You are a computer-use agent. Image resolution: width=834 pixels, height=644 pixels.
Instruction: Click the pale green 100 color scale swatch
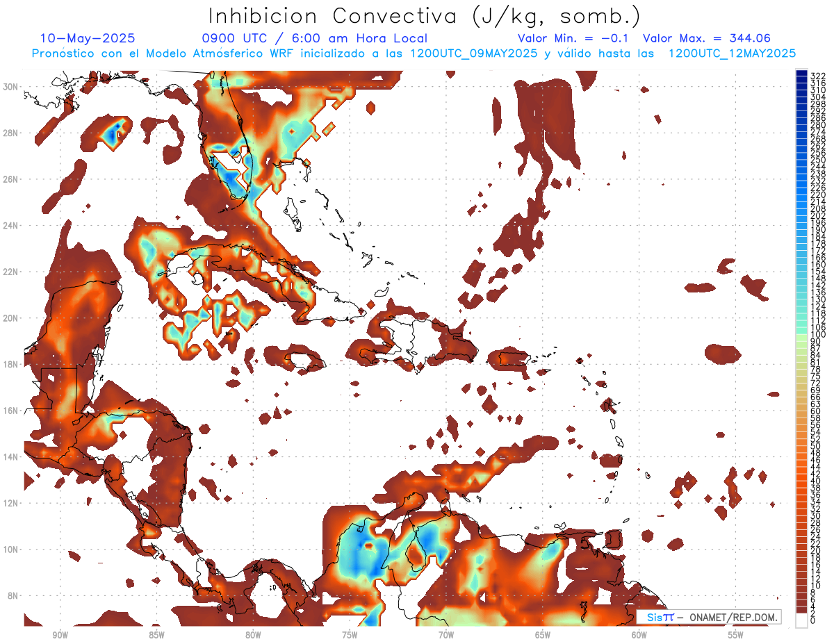click(801, 338)
